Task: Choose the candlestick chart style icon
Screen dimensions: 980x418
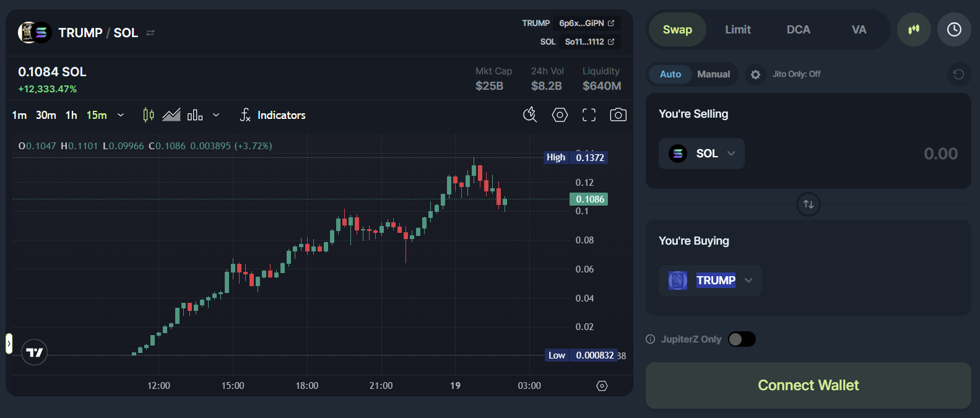Action: (149, 115)
